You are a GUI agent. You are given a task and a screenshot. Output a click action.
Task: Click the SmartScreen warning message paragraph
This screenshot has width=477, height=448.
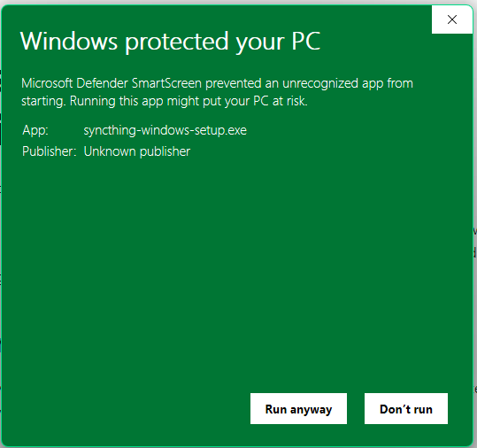tap(217, 92)
